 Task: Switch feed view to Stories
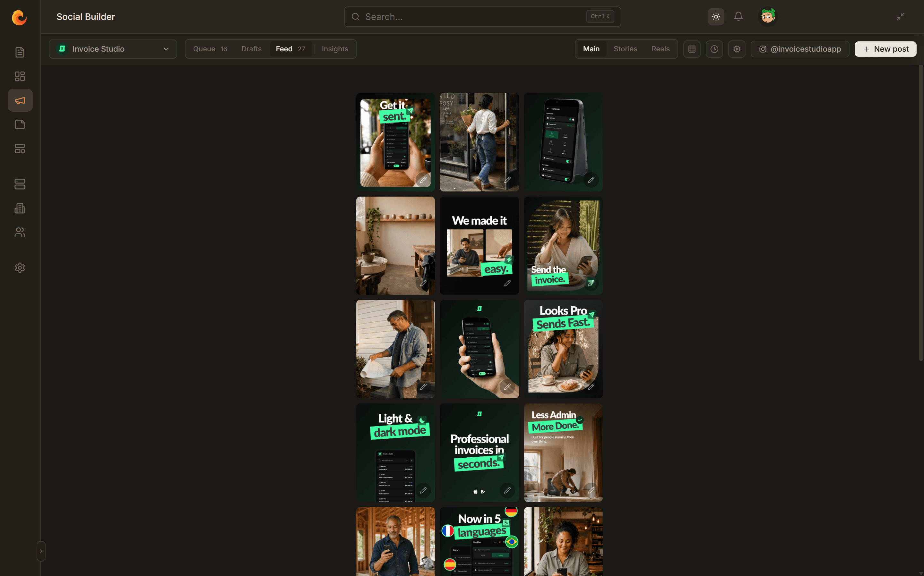pyautogui.click(x=625, y=49)
